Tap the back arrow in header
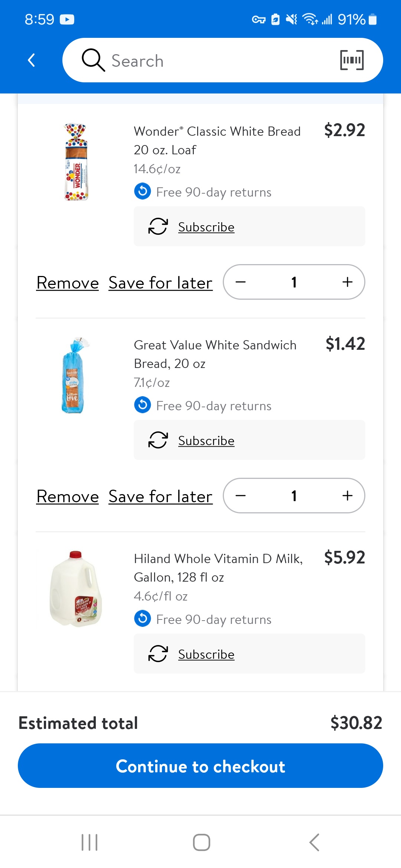The image size is (401, 868). tap(32, 60)
